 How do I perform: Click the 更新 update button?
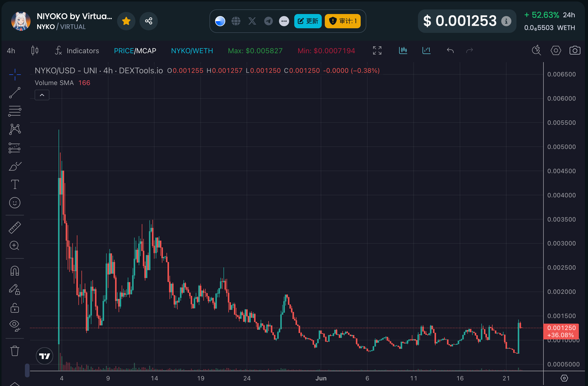pyautogui.click(x=308, y=21)
